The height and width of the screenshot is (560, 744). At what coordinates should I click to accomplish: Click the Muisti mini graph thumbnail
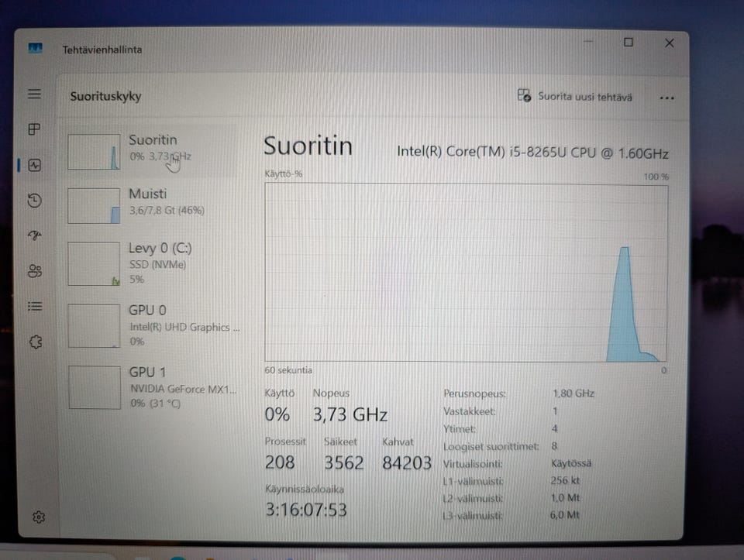(94, 206)
